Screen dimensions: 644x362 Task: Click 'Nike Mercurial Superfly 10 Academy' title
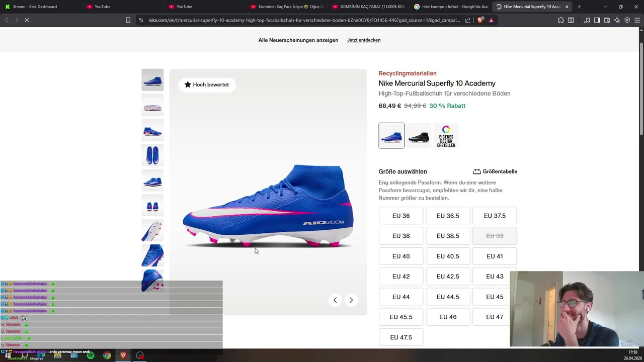click(437, 83)
